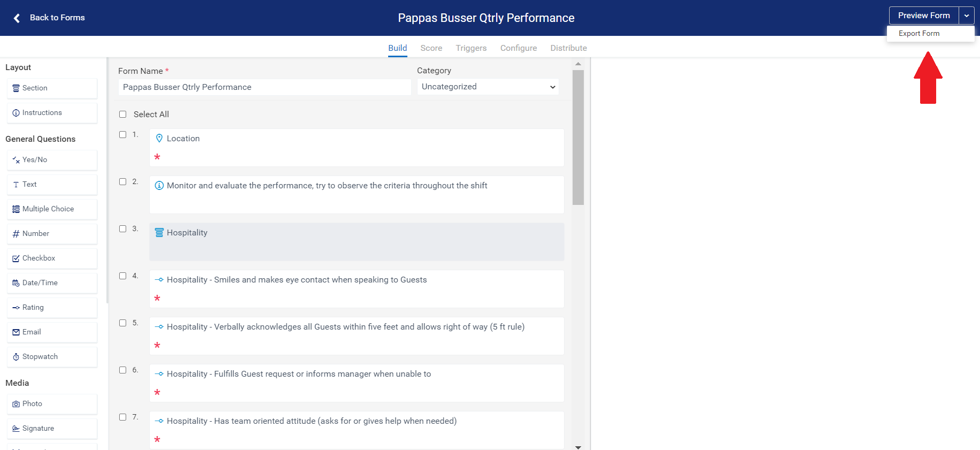980x450 pixels.
Task: Open the Distribute tab
Action: click(568, 48)
